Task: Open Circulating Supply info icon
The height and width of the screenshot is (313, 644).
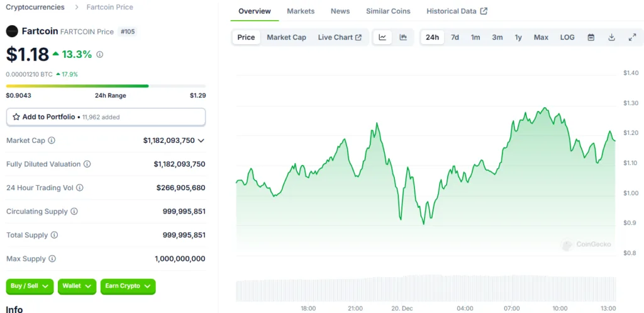Action: [x=74, y=212]
